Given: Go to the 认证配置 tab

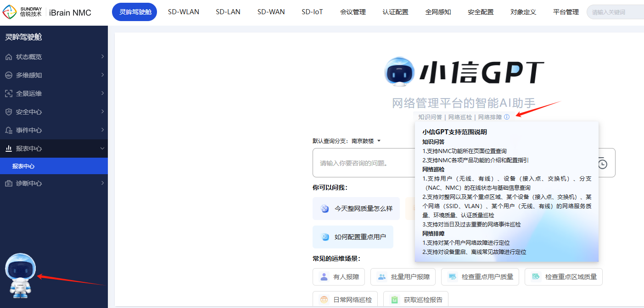Looking at the screenshot, I should (x=395, y=12).
